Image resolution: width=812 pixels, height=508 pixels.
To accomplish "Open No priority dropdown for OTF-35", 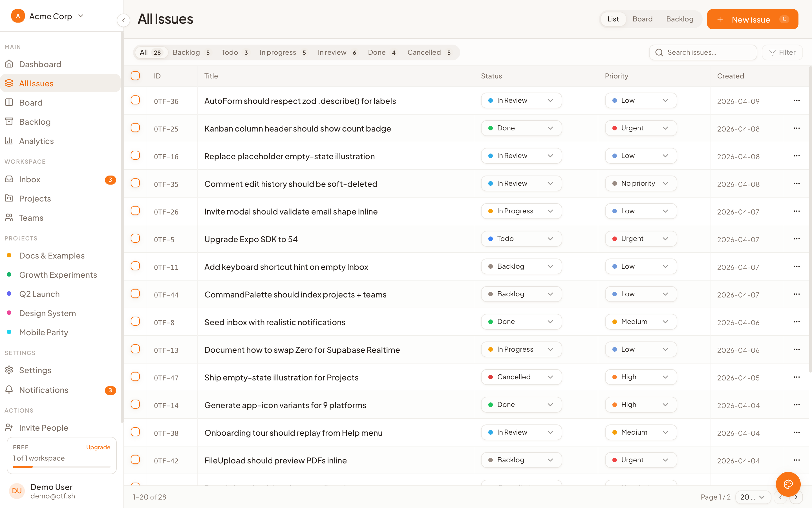I will click(641, 183).
